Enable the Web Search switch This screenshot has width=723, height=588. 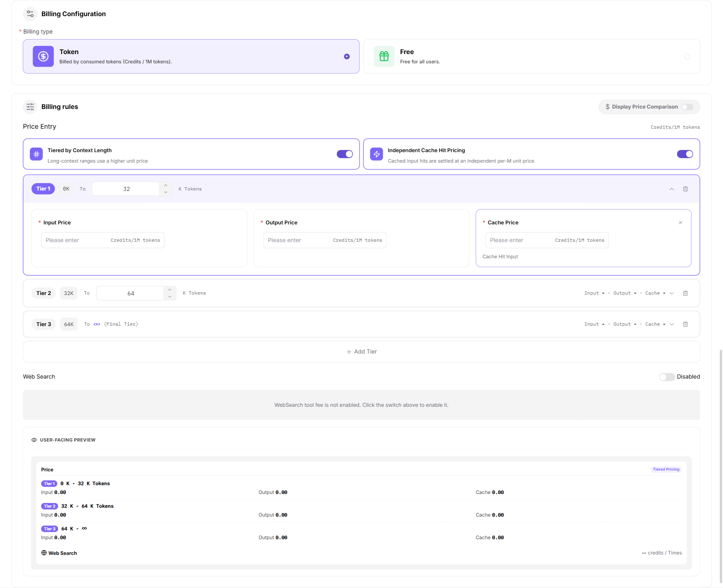point(667,377)
